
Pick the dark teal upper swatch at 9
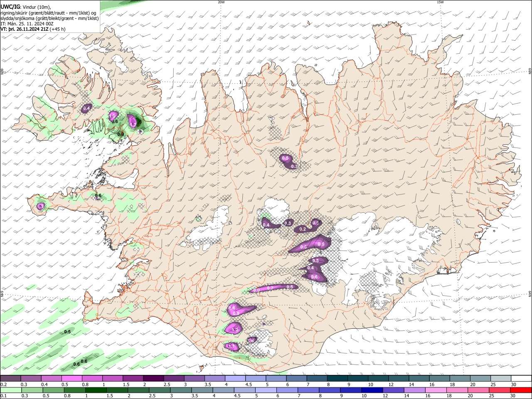(x=358, y=378)
